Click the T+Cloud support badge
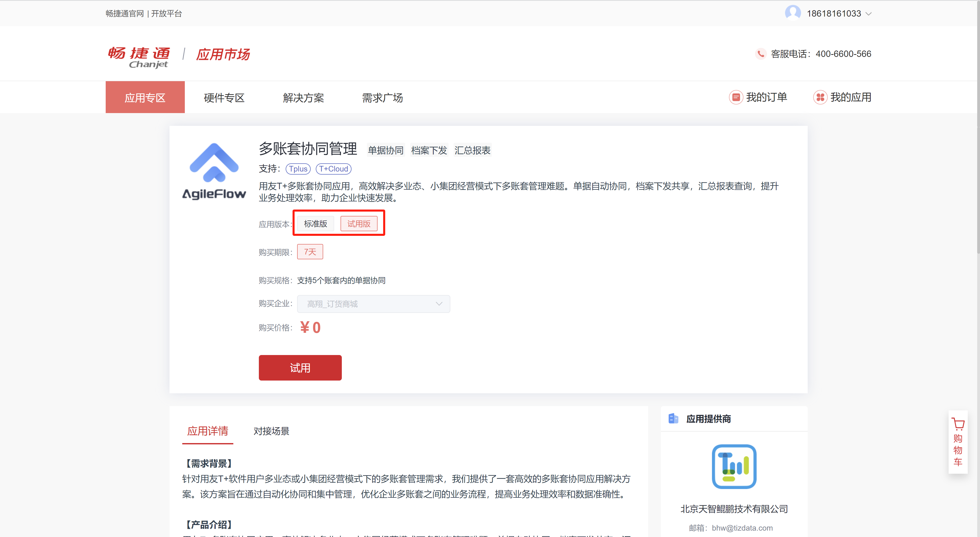 [333, 169]
